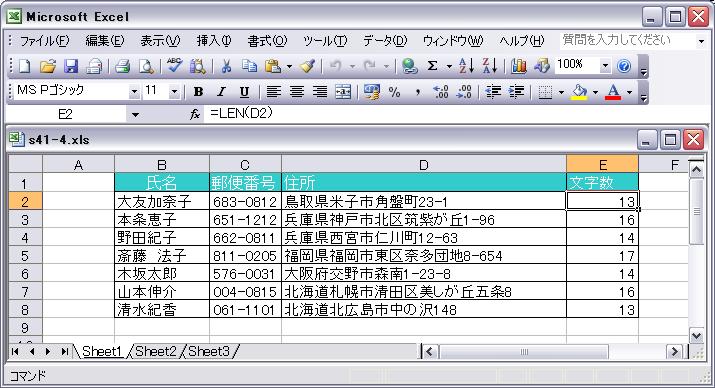Expand the Name Box dropdown beside E2
The image size is (715, 388).
pyautogui.click(x=135, y=114)
